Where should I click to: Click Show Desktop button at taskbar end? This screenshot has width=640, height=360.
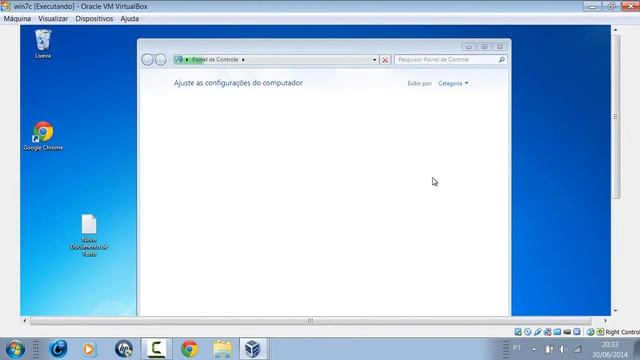coord(637,349)
